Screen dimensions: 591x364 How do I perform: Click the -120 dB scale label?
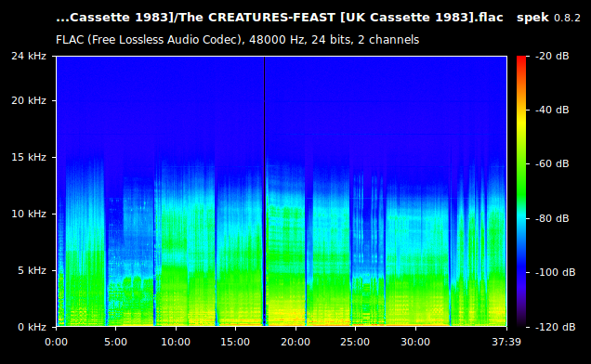(555, 327)
